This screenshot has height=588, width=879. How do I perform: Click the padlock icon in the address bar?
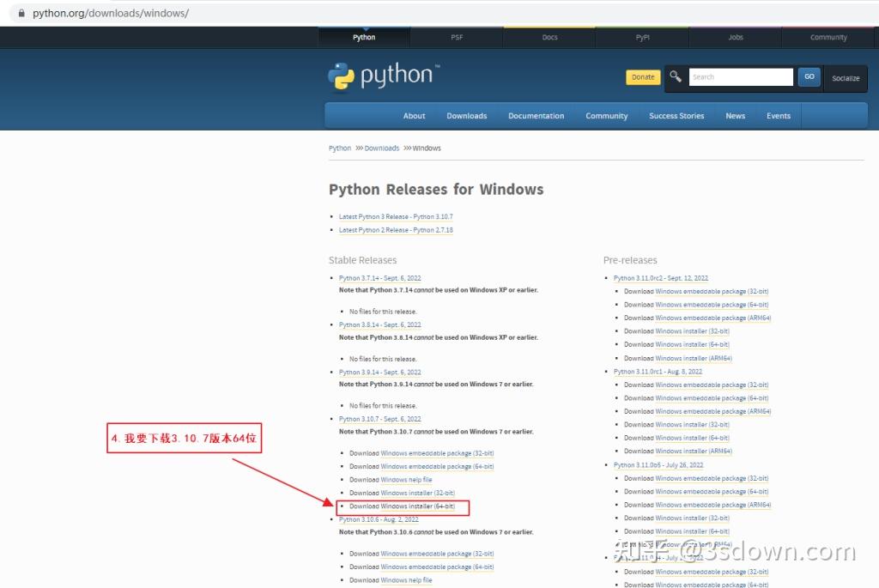[x=21, y=13]
